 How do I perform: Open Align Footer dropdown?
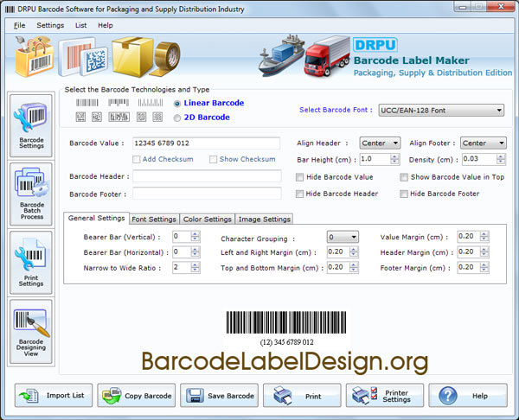(x=484, y=143)
